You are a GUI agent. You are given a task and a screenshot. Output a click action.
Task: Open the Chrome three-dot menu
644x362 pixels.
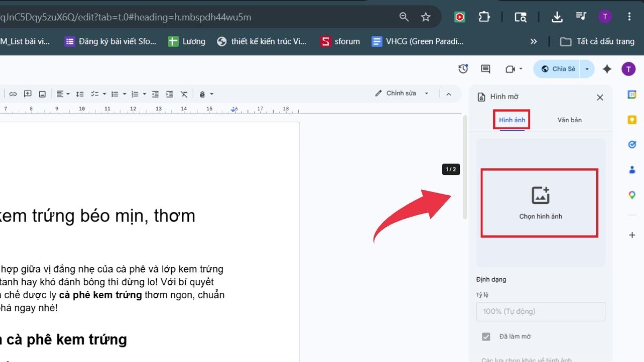(x=629, y=17)
